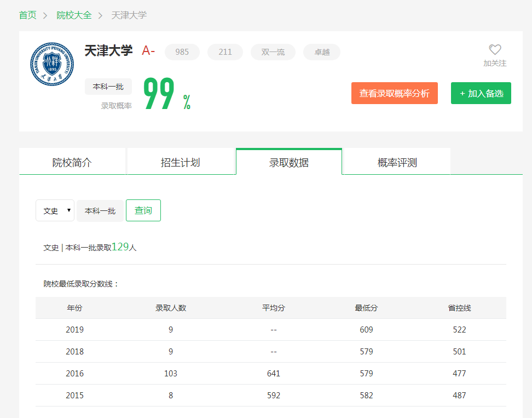The image size is (532, 418).
Task: Click the 查询 query button
Action: (143, 210)
